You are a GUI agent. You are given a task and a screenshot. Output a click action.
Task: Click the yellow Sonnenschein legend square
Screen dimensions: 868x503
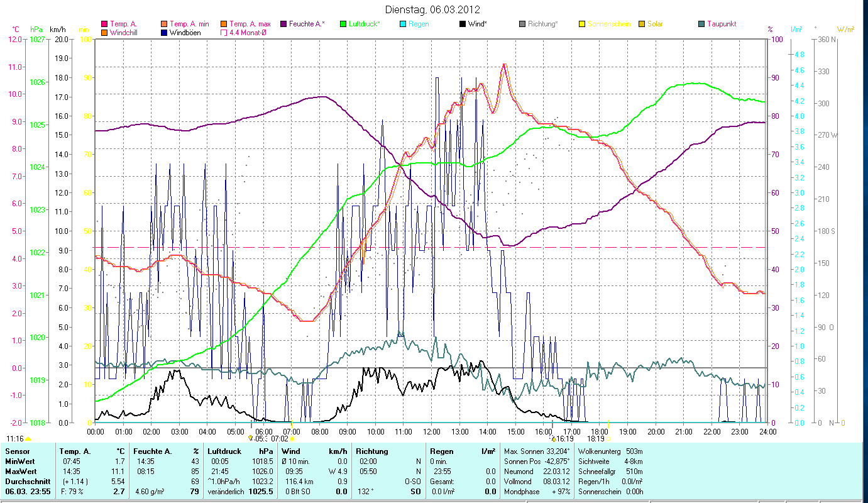(582, 24)
